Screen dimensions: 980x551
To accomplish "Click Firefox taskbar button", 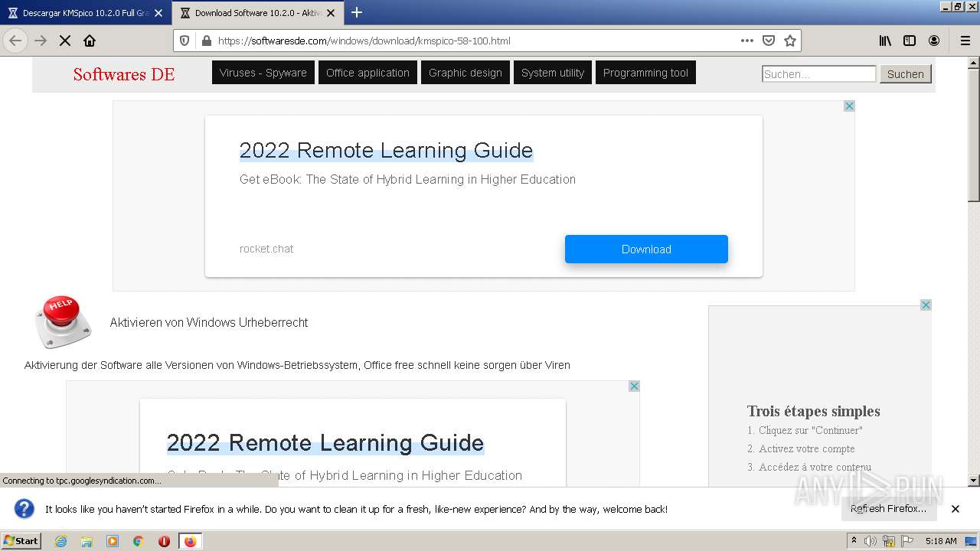I will tap(190, 541).
